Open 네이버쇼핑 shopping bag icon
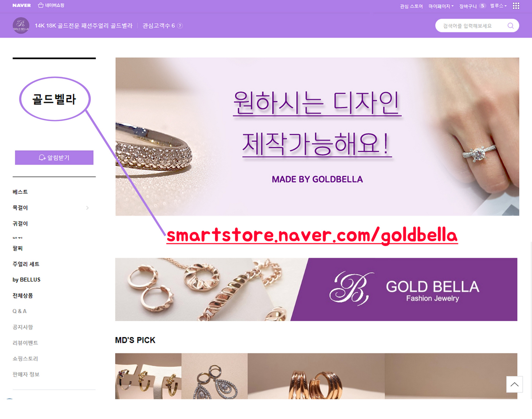Viewport: 532px width, 419px height. coord(41,5)
